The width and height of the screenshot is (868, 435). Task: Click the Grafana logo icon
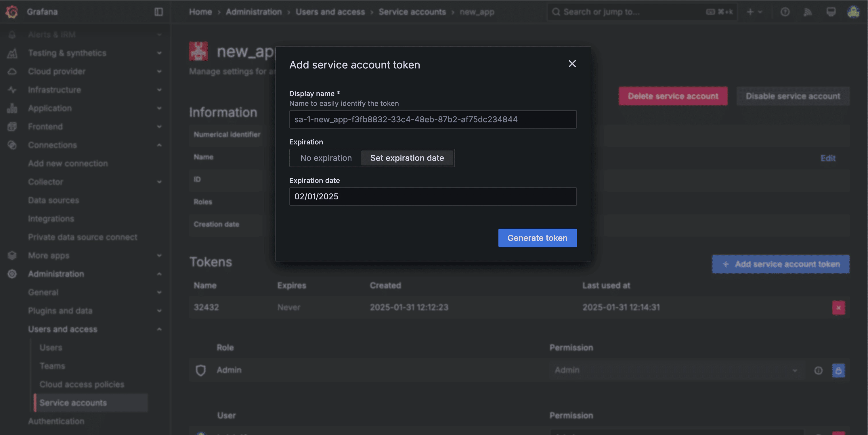[x=12, y=12]
